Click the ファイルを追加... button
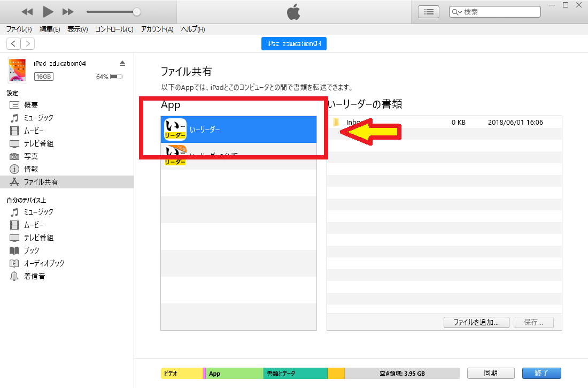 476,322
